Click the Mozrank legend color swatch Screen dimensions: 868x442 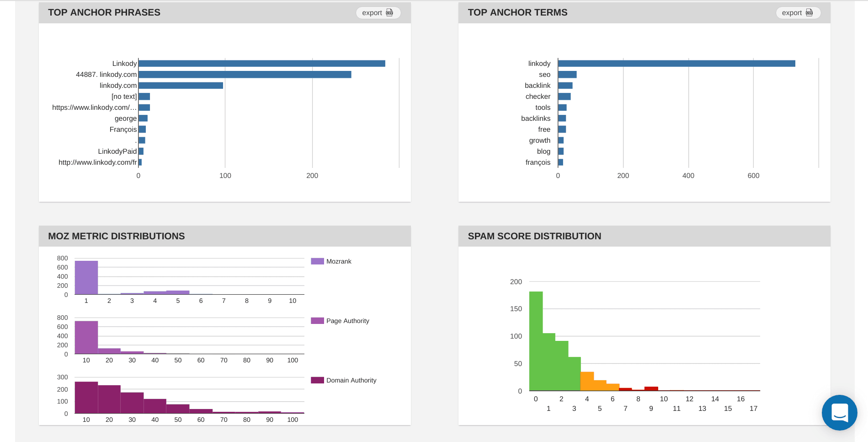317,261
